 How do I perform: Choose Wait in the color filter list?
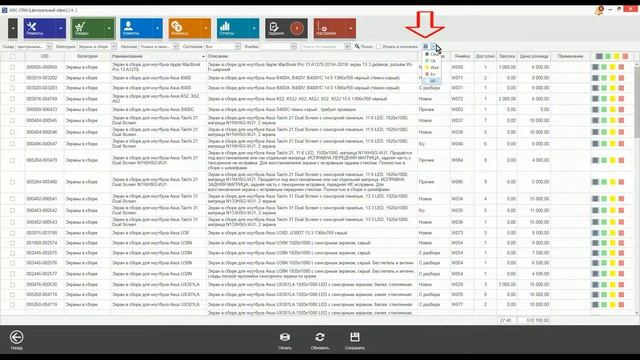[x=432, y=67]
